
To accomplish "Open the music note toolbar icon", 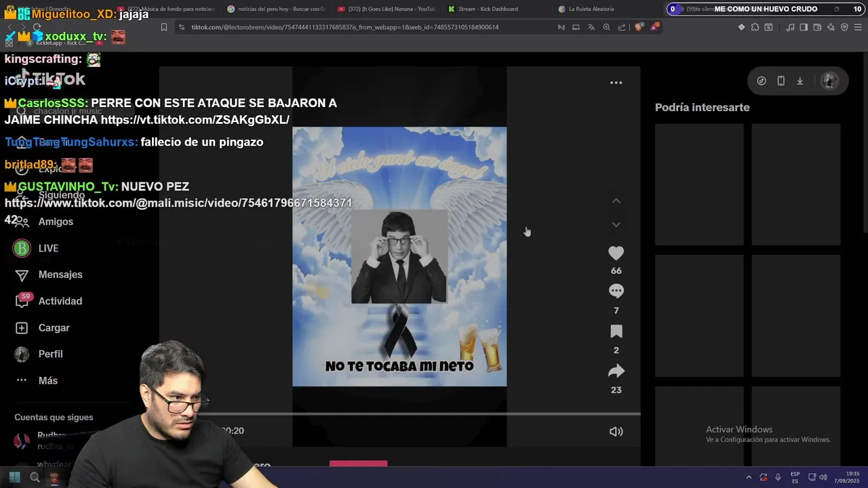I will coord(790,27).
